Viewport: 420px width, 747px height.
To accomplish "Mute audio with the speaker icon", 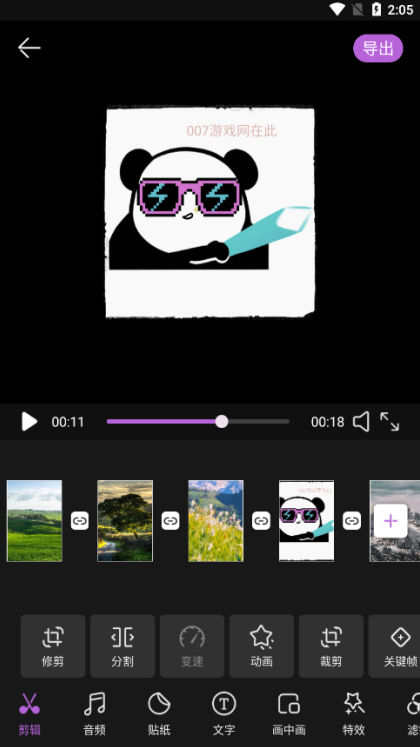I will [x=361, y=422].
